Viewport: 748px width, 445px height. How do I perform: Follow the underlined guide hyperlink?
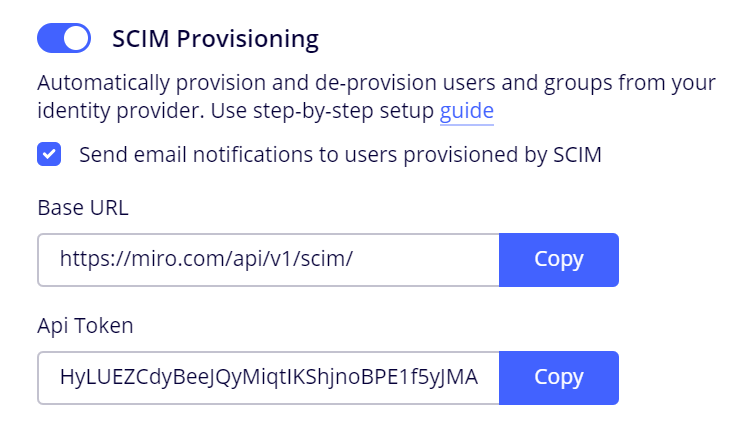click(466, 110)
